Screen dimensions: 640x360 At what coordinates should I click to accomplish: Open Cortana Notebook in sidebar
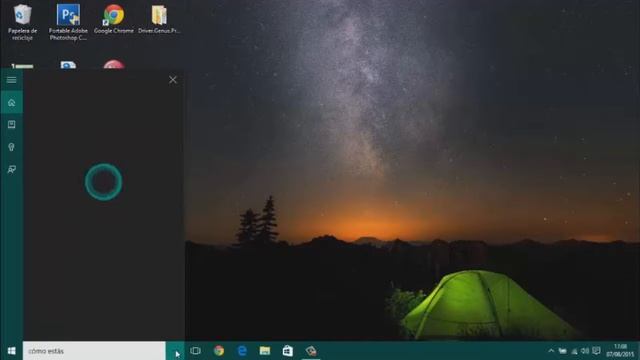pyautogui.click(x=11, y=124)
